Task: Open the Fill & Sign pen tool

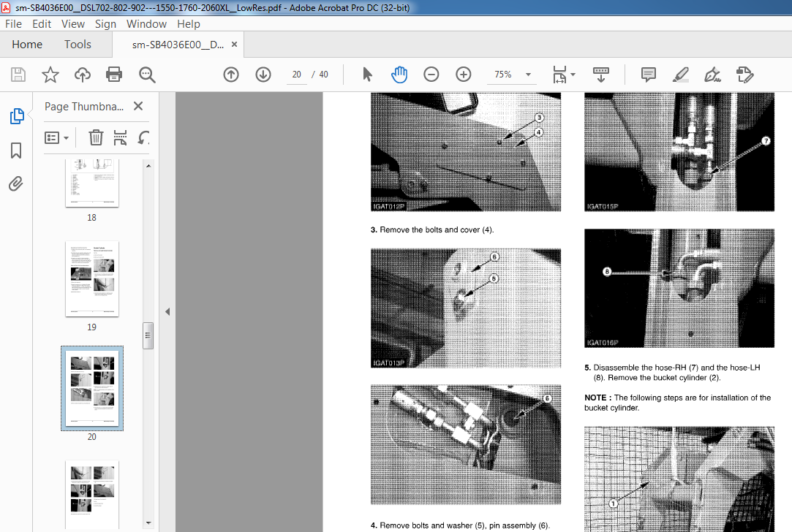Action: tap(712, 75)
